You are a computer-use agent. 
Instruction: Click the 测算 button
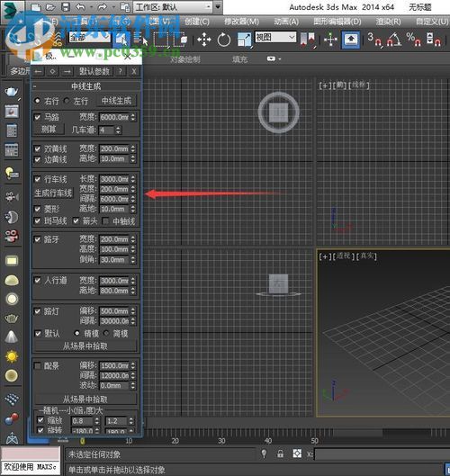click(x=49, y=130)
